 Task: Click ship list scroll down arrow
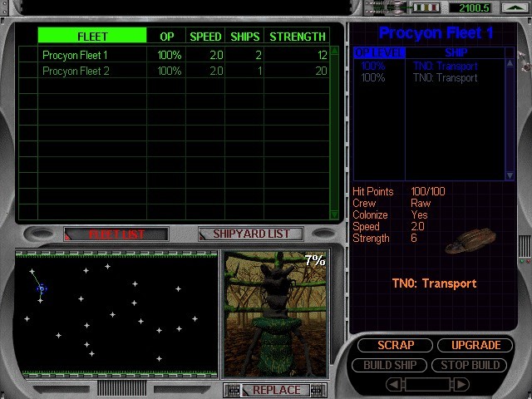click(510, 175)
